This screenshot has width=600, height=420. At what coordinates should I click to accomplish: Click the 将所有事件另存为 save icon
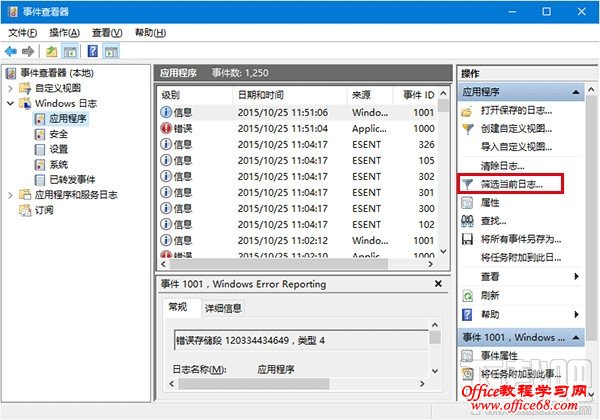(467, 239)
